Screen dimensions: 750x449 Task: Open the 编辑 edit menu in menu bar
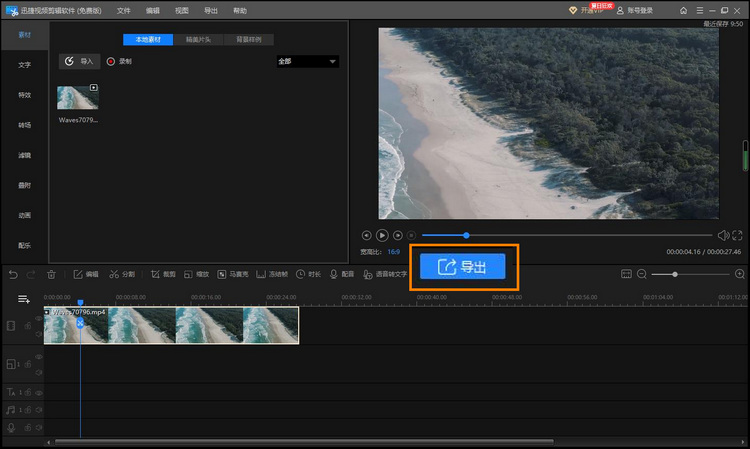coord(153,11)
